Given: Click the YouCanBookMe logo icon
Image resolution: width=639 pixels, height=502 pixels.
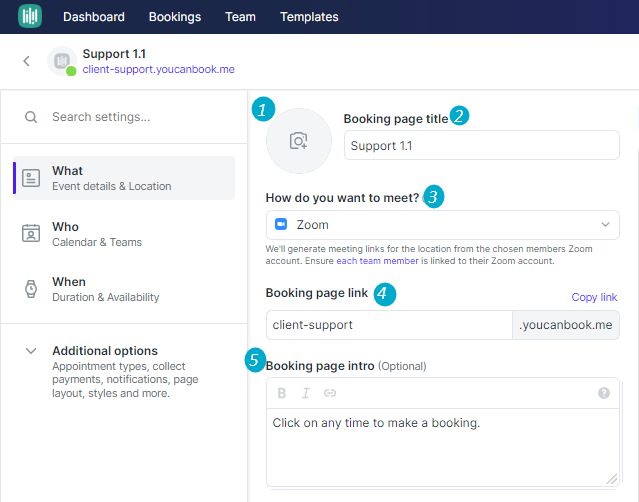Looking at the screenshot, I should (x=30, y=16).
